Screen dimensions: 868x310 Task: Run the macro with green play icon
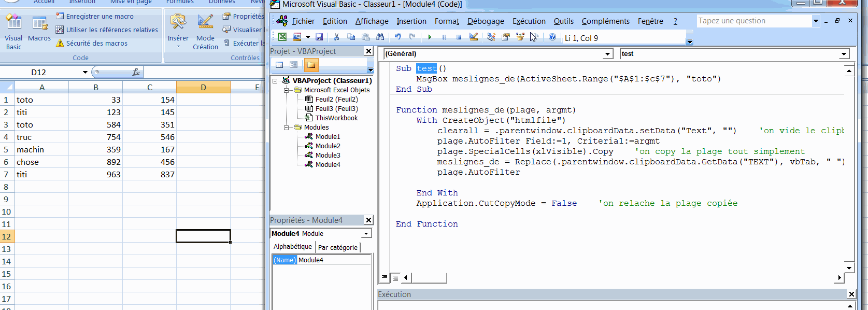[x=430, y=37]
